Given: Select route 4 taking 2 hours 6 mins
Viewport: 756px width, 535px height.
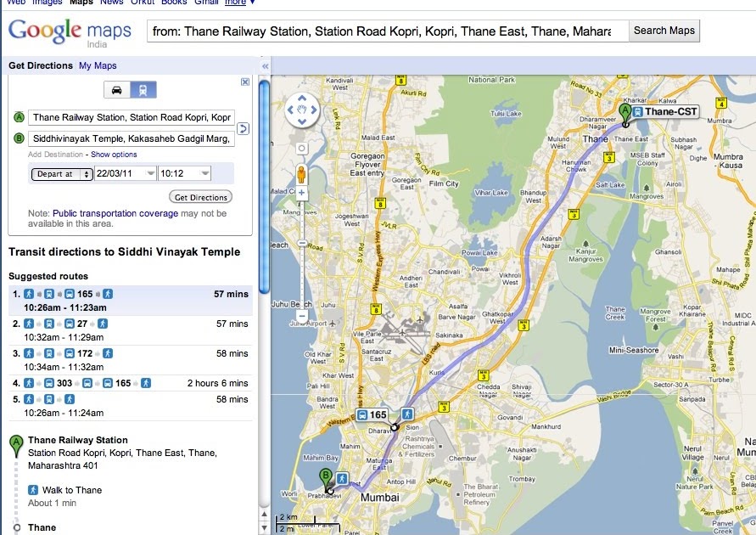Looking at the screenshot, I should tap(130, 383).
